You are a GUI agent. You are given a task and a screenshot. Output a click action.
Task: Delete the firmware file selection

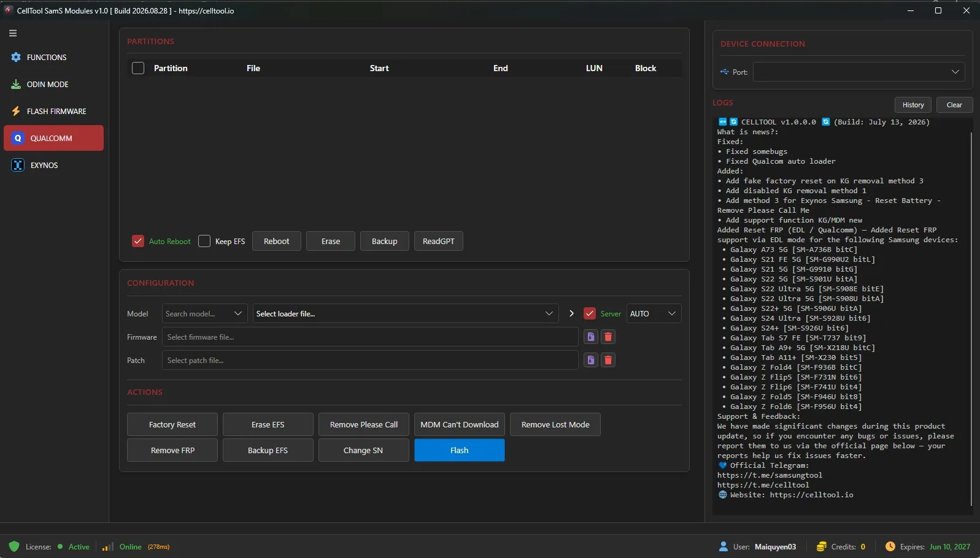click(608, 337)
